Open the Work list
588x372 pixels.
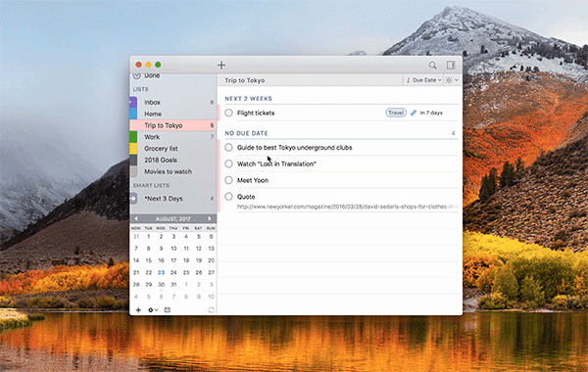pyautogui.click(x=173, y=137)
